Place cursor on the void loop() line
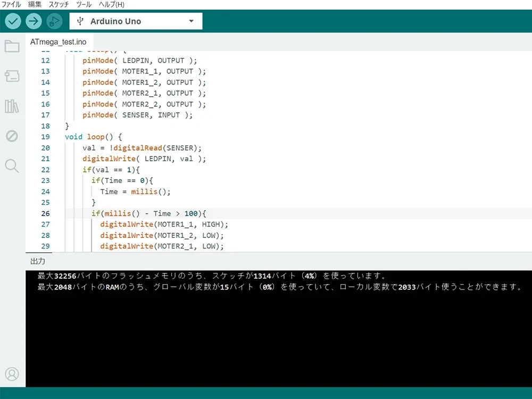Screen dimensions: 532x399 click(93, 137)
